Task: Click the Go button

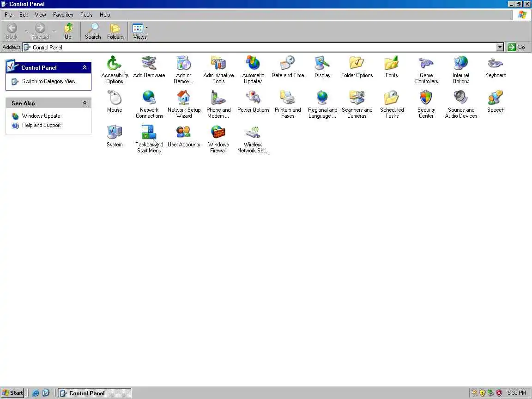Action: click(x=517, y=47)
